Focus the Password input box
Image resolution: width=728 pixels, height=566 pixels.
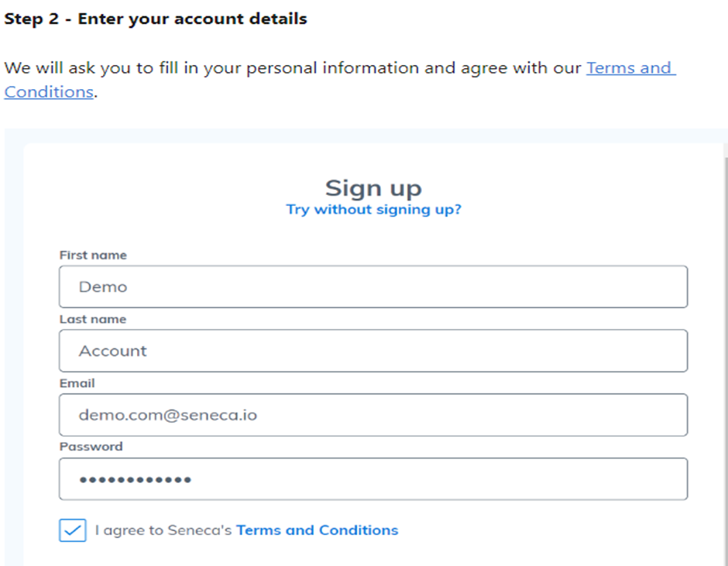(373, 479)
